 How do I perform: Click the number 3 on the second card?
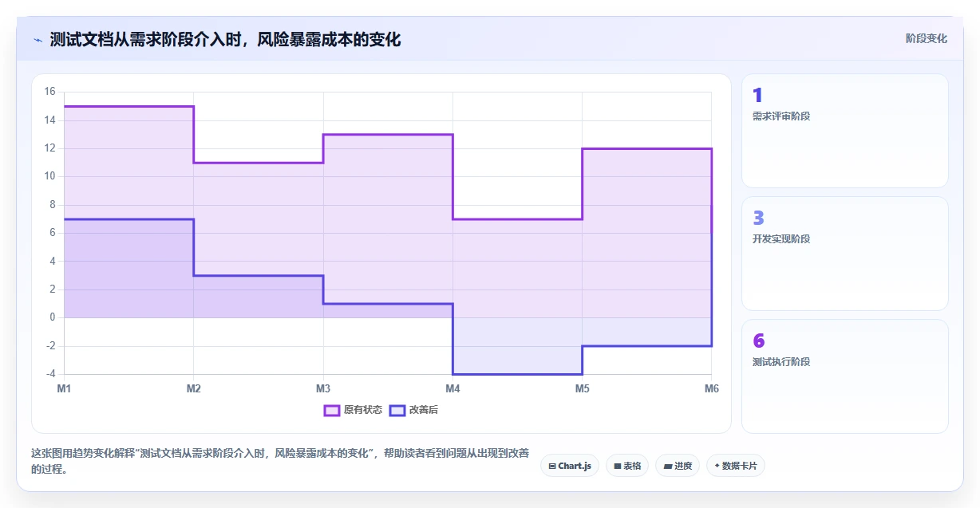click(x=758, y=219)
